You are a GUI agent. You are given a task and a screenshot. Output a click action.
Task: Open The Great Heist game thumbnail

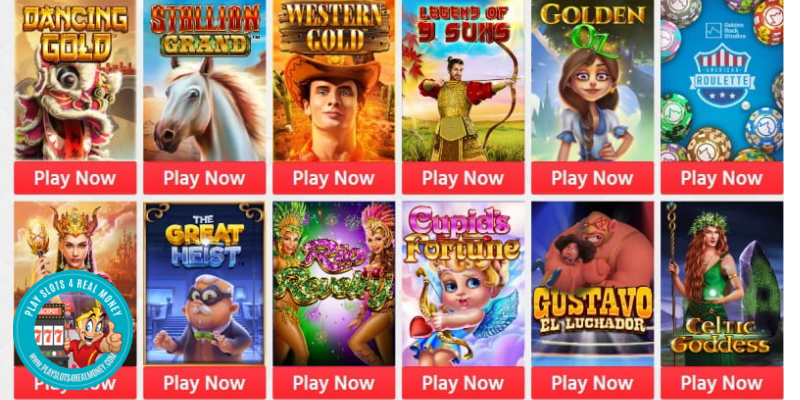click(205, 284)
